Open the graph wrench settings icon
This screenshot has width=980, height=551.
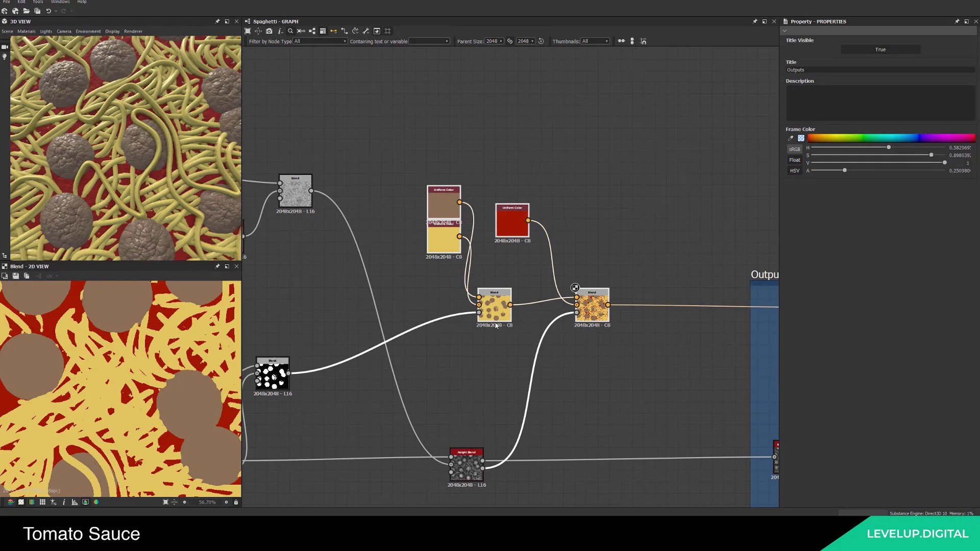pyautogui.click(x=365, y=31)
